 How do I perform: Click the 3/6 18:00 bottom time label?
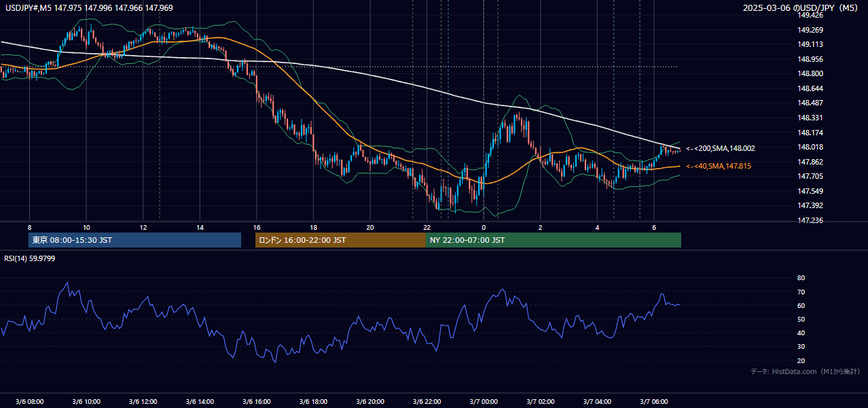coord(313,402)
